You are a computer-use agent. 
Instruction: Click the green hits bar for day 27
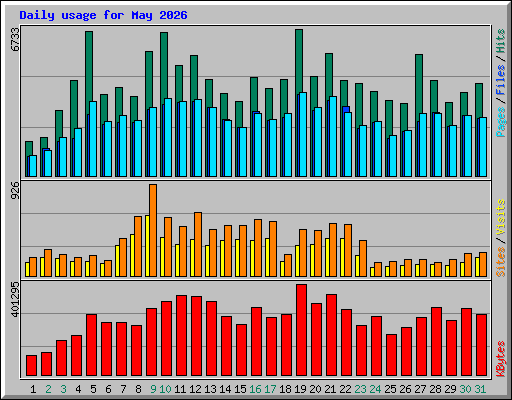coord(419,84)
